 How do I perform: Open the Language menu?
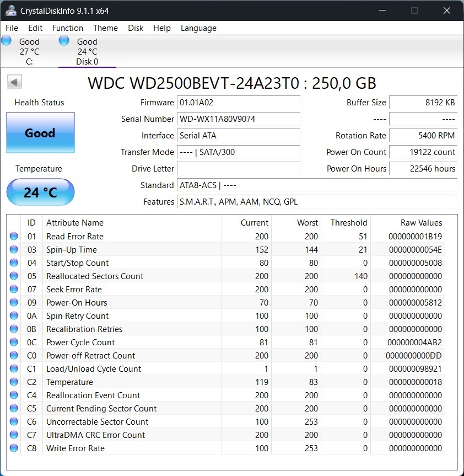click(198, 28)
